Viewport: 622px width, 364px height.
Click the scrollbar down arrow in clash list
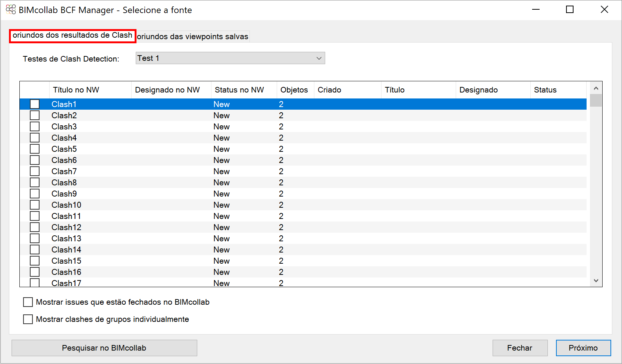pos(596,280)
